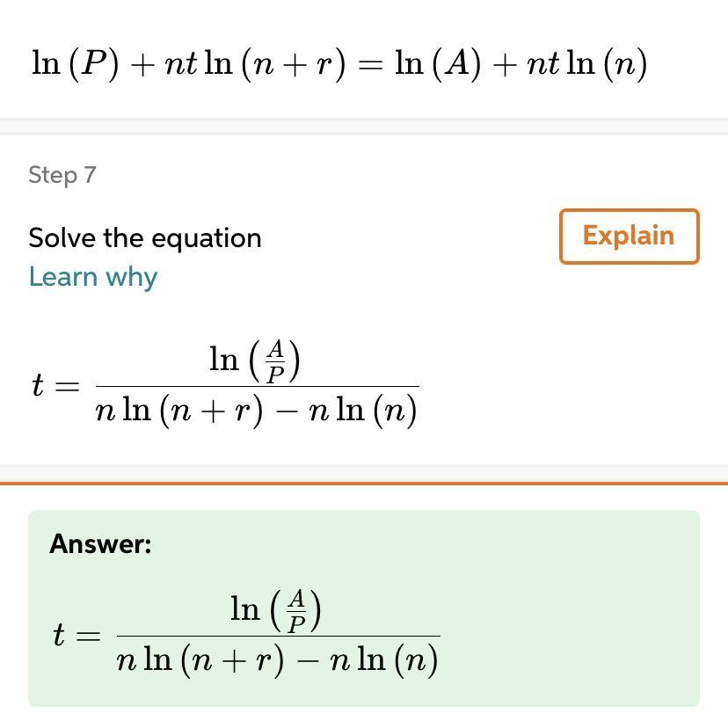Click the n ln(n+r) denominator term in Step 7
This screenshot has height=728, width=728.
(179, 411)
